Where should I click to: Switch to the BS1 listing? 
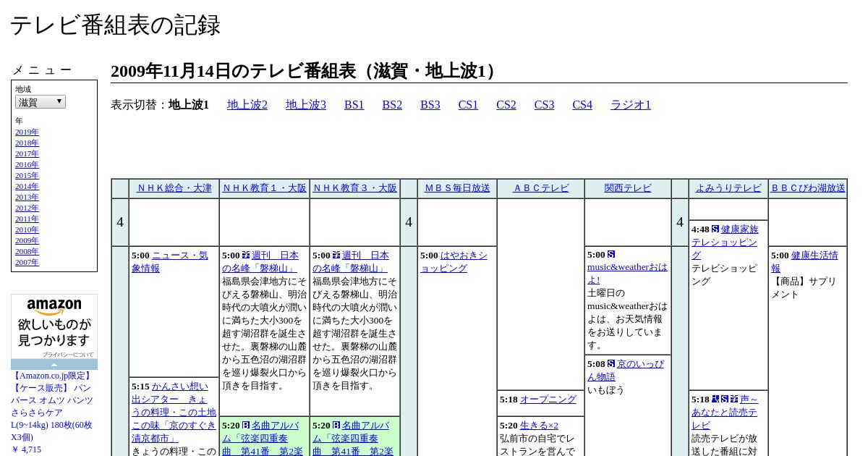pyautogui.click(x=354, y=105)
